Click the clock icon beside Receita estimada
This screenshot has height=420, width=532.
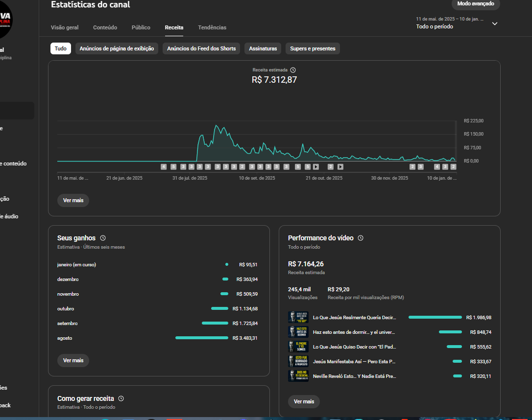click(x=293, y=70)
